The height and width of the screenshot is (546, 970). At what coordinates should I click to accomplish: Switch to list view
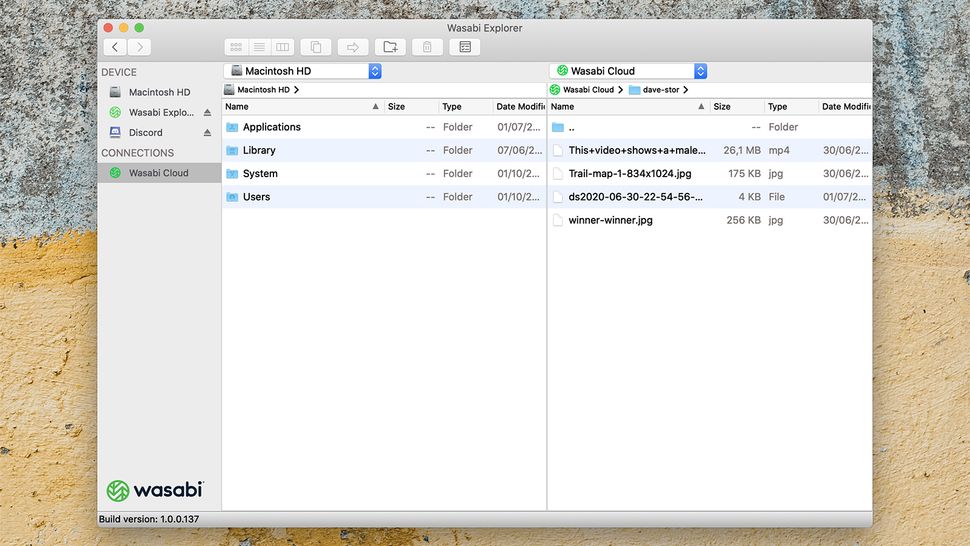pos(259,47)
